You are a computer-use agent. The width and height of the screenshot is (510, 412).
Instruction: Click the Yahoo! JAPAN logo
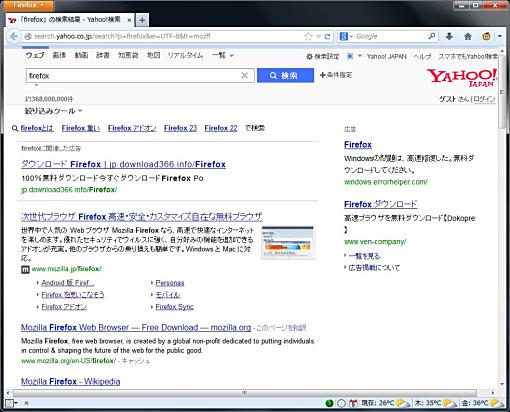[461, 78]
